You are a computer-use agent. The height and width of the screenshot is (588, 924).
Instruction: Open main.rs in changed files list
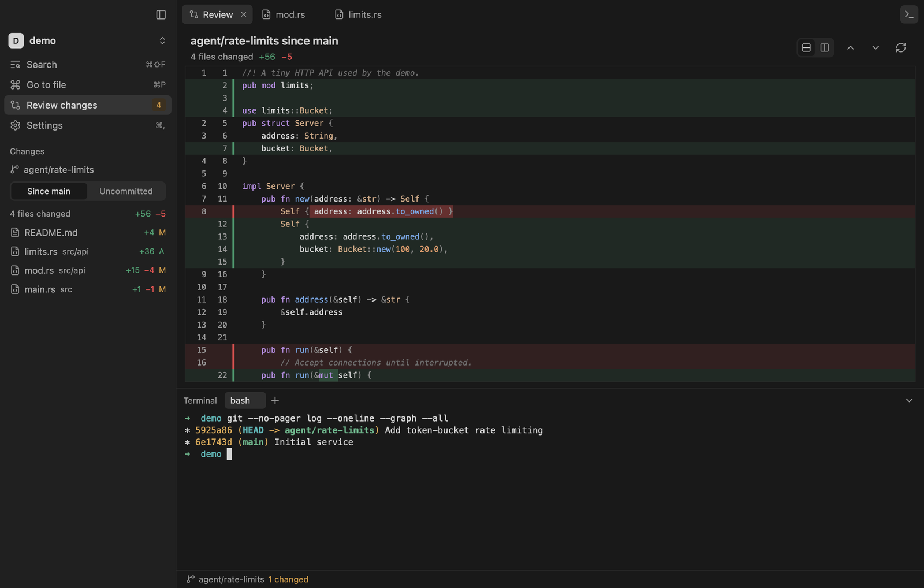(88, 289)
